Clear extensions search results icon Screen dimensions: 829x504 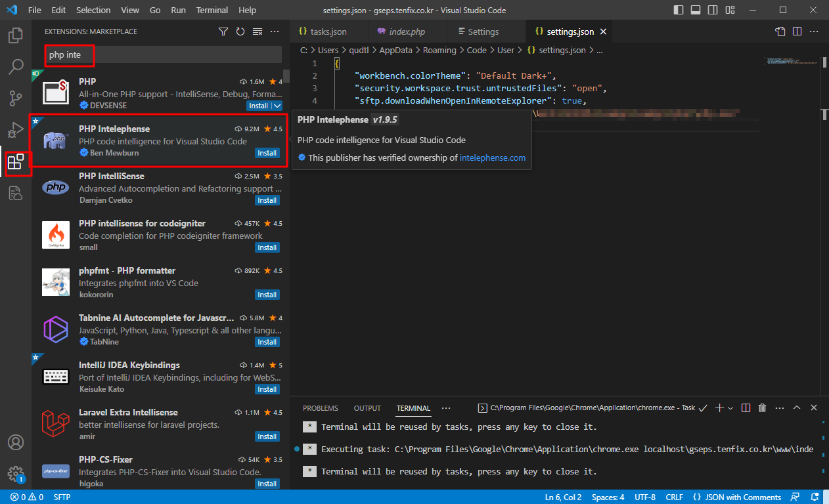tap(258, 31)
